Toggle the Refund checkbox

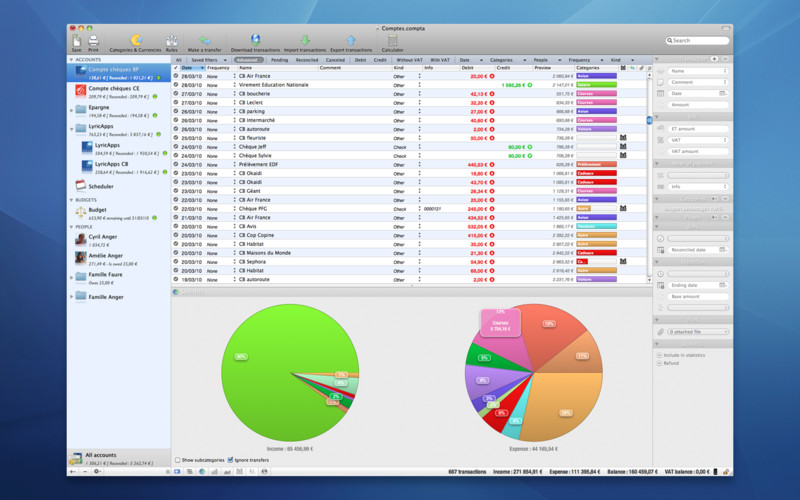pyautogui.click(x=659, y=363)
